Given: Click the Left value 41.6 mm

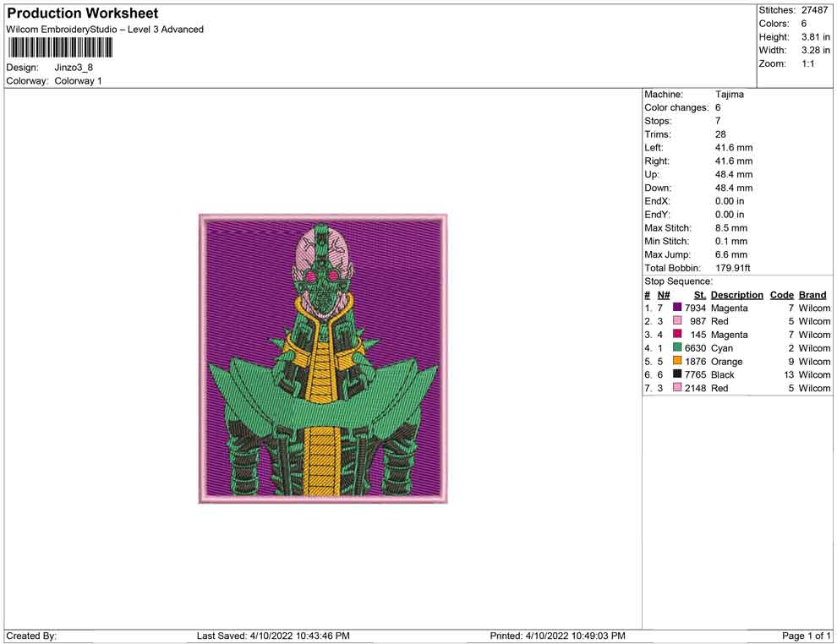Looking at the screenshot, I should pyautogui.click(x=734, y=147).
